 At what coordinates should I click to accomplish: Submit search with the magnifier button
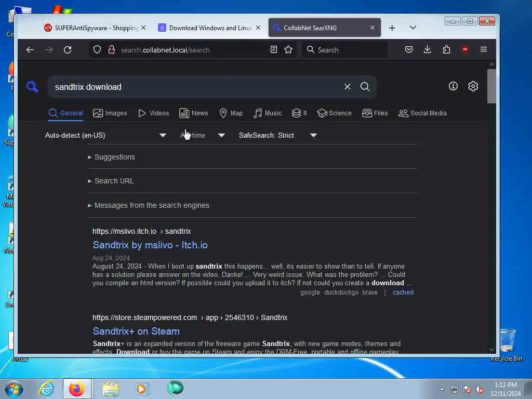point(365,87)
